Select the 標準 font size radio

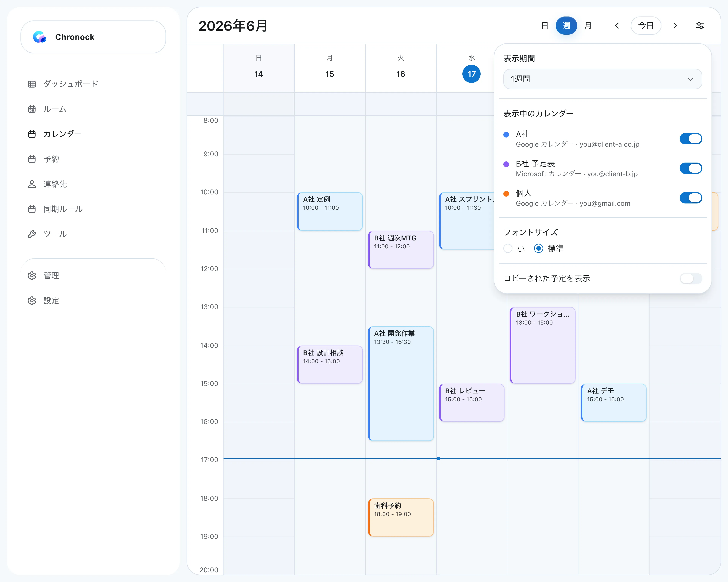(x=539, y=249)
